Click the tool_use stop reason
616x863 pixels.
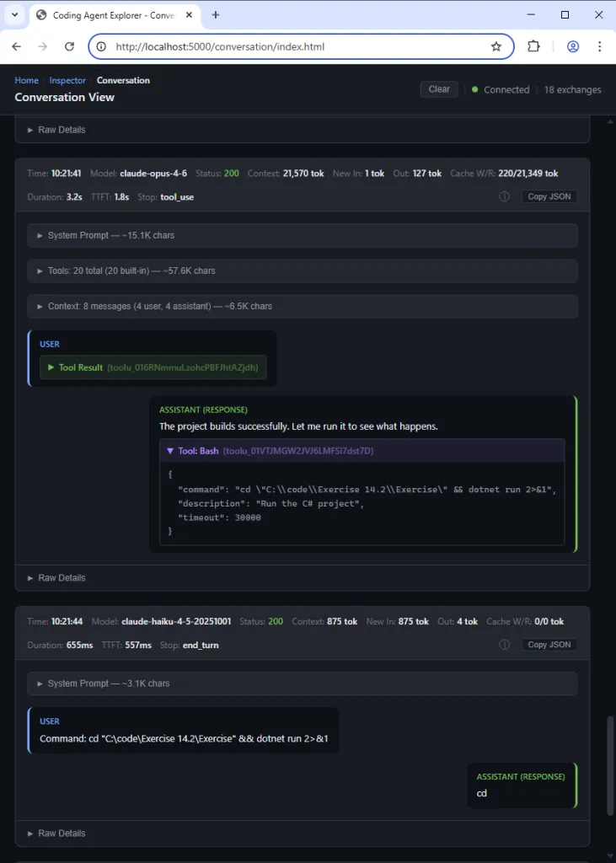point(177,197)
